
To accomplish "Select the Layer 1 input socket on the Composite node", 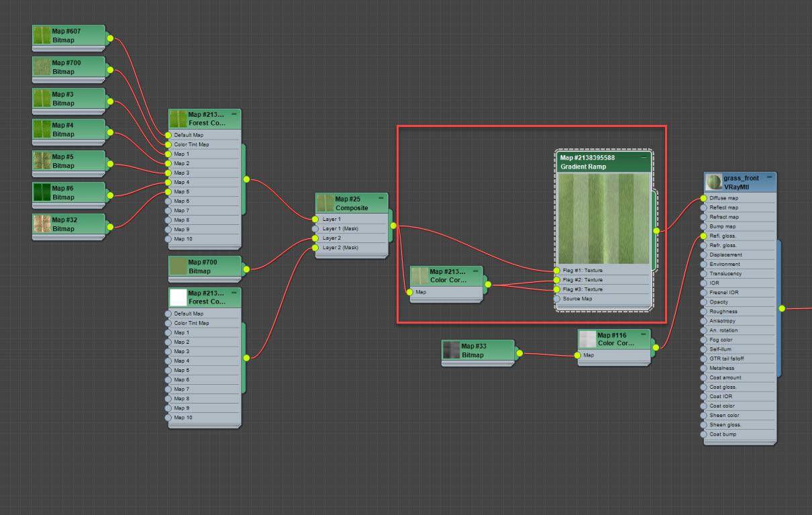I will pos(313,219).
